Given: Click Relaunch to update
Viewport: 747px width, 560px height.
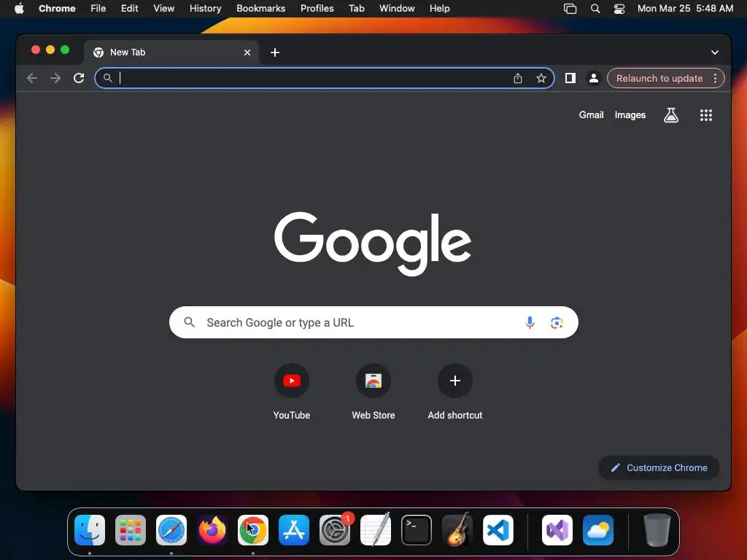Looking at the screenshot, I should pos(659,78).
